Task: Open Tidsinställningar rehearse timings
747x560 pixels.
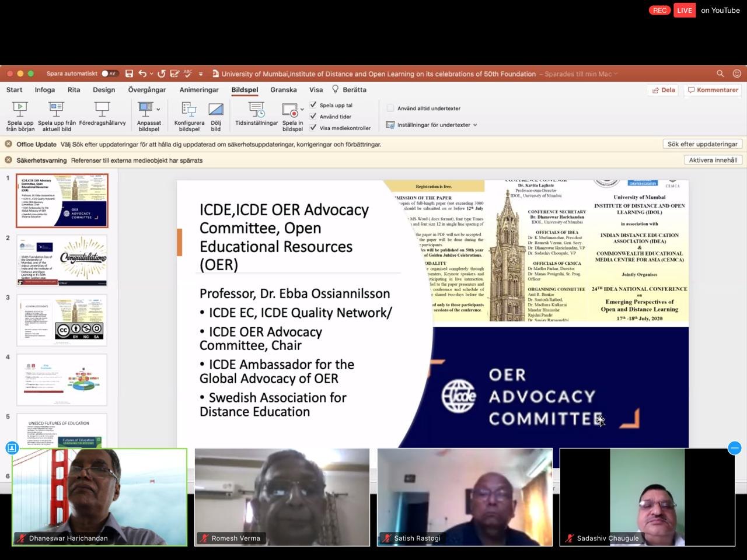Action: 256,110
